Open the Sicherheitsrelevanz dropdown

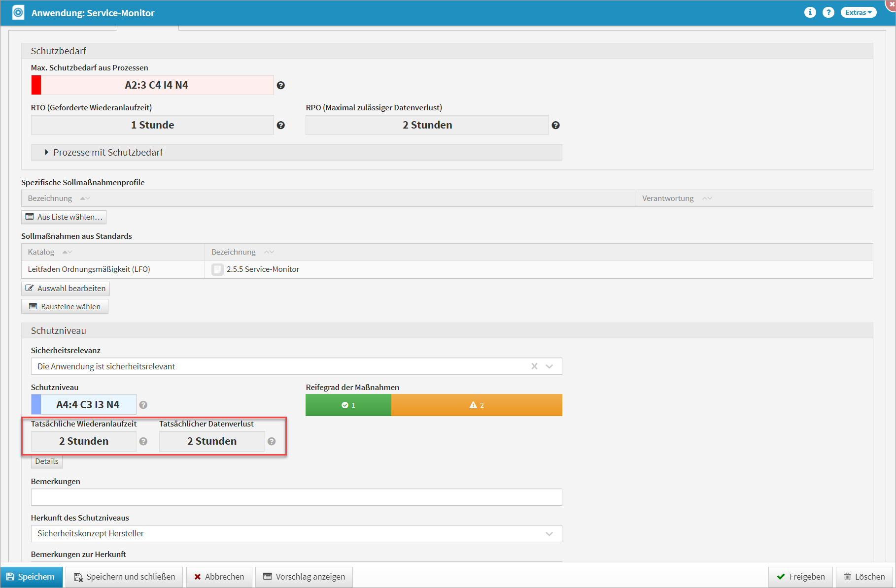click(x=550, y=366)
